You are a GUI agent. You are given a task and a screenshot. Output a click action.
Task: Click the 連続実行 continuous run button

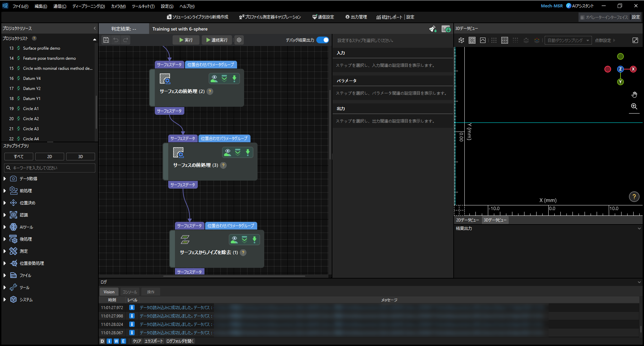(x=217, y=40)
